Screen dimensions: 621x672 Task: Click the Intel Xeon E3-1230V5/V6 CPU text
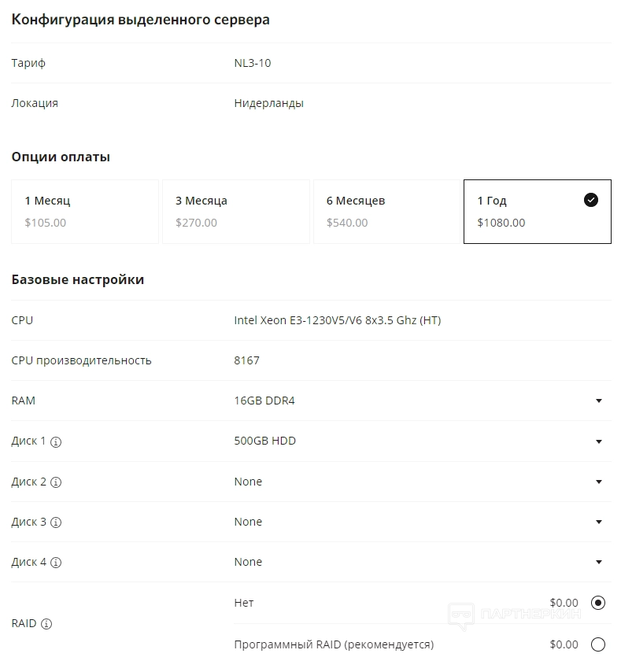pyautogui.click(x=337, y=320)
